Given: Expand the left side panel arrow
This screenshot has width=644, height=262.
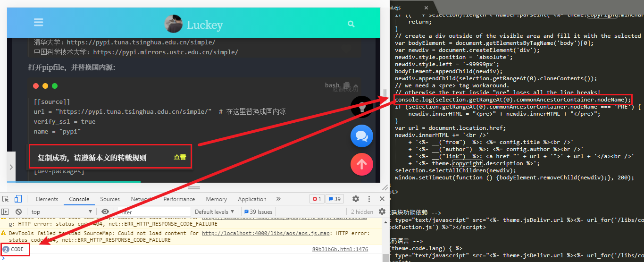Looking at the screenshot, I should [x=11, y=167].
